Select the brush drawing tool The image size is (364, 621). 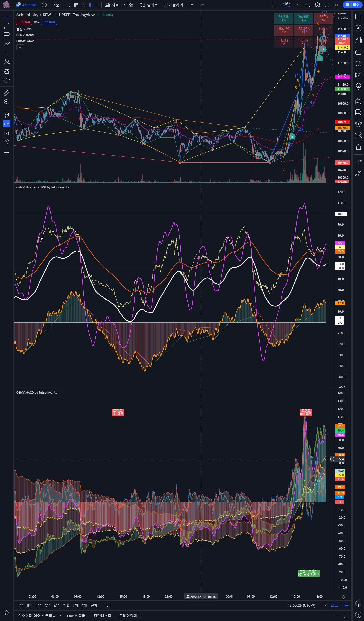[7, 44]
